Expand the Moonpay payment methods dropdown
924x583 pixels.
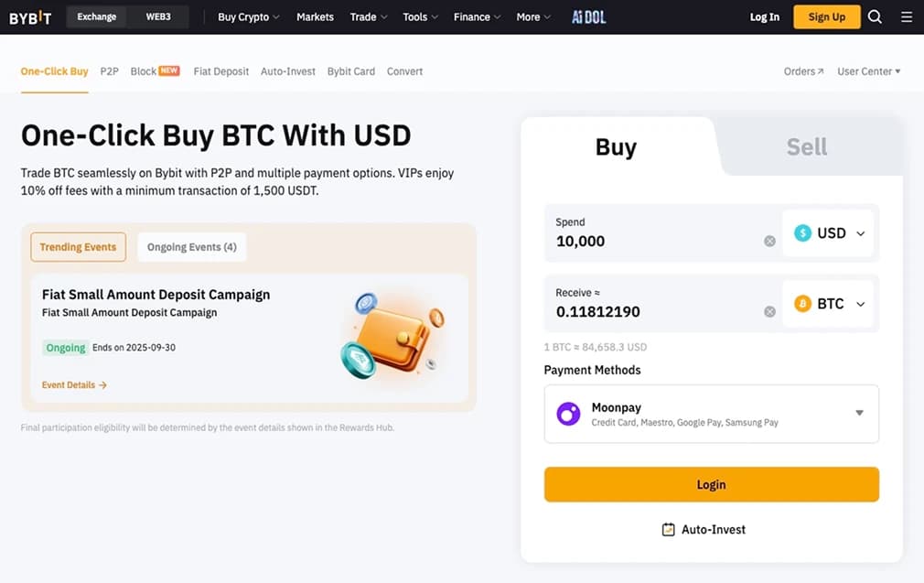858,414
